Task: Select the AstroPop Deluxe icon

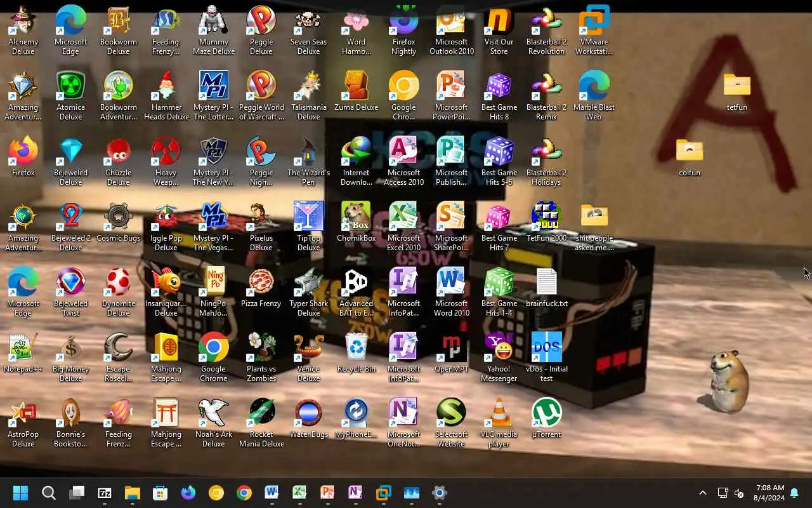Action: 23,423
